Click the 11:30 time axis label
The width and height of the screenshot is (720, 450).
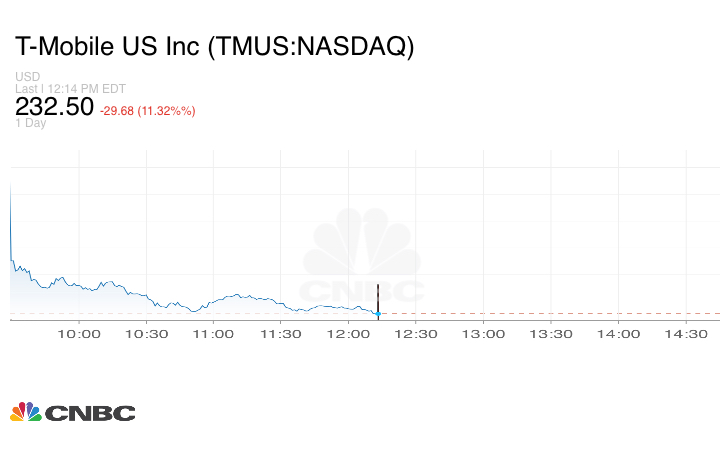click(281, 334)
